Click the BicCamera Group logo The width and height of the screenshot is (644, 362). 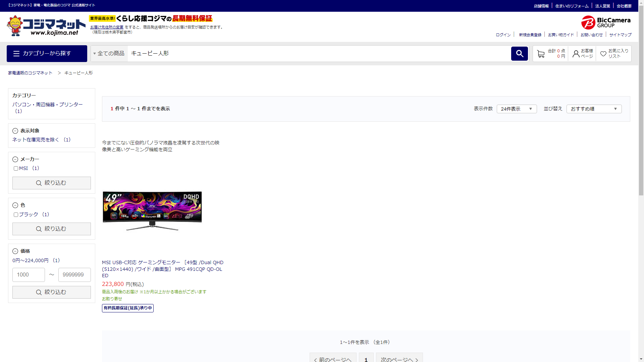click(606, 22)
